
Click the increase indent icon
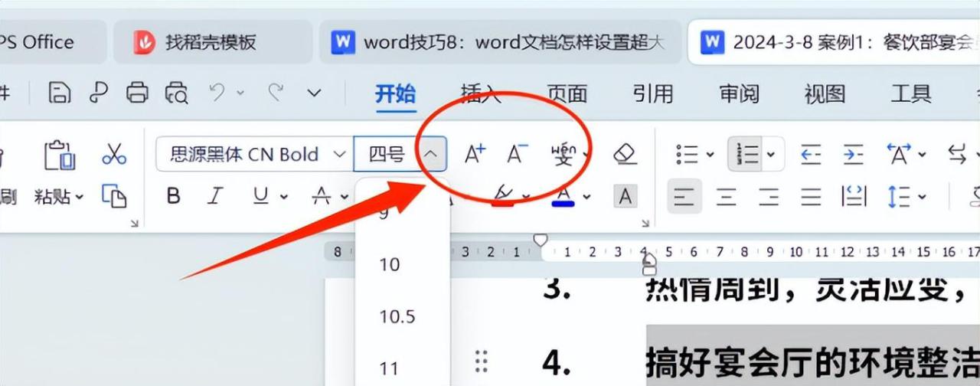pos(854,155)
